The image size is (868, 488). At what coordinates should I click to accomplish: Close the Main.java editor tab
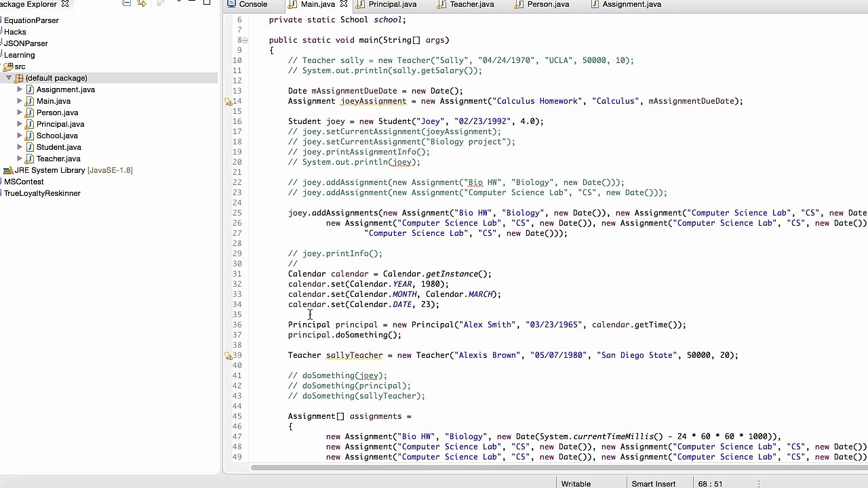pyautogui.click(x=343, y=4)
